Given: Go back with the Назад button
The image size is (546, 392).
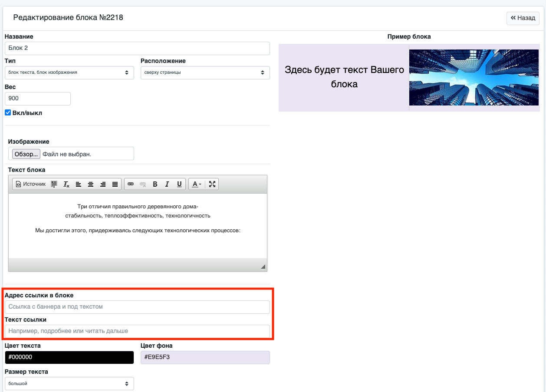Looking at the screenshot, I should (523, 18).
